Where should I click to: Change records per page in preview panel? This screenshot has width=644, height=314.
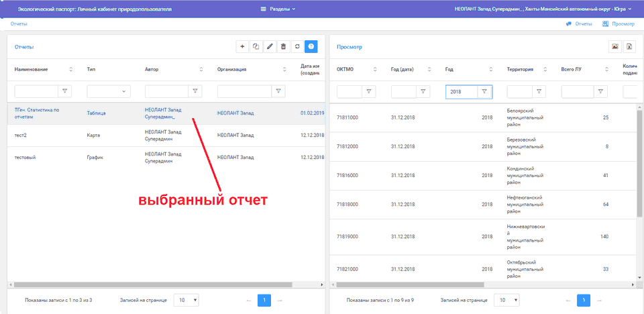pyautogui.click(x=506, y=301)
